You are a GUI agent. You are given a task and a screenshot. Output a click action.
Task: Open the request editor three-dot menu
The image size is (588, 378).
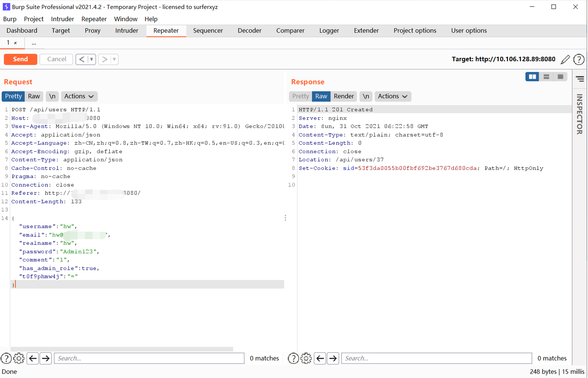coord(285,218)
